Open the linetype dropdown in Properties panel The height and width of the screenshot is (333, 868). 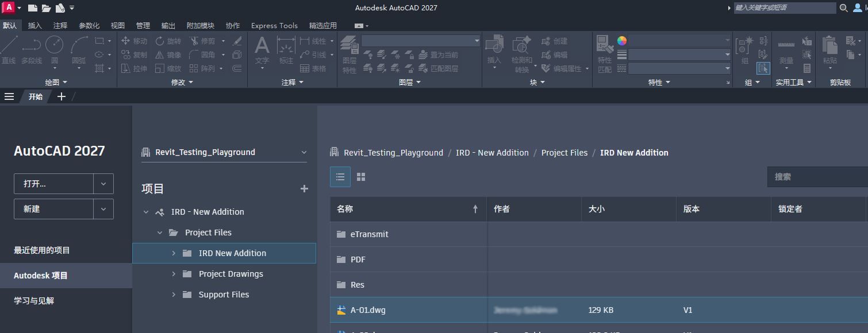(679, 68)
